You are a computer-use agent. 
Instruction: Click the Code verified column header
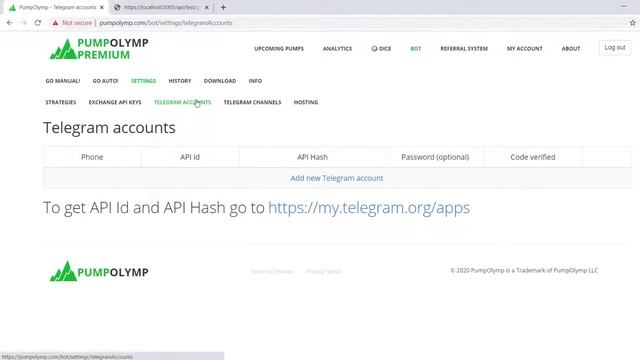tap(533, 157)
